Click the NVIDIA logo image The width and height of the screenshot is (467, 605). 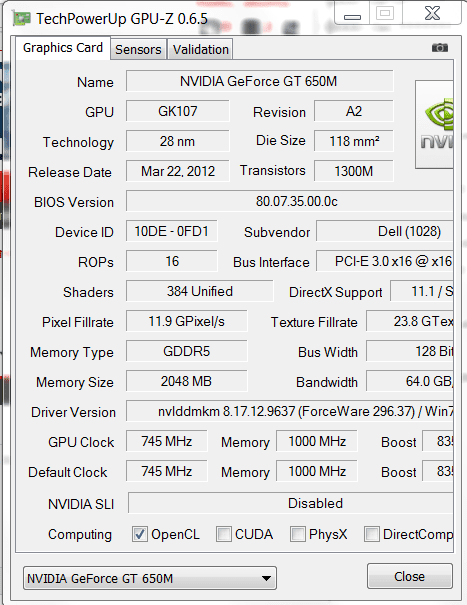click(434, 124)
